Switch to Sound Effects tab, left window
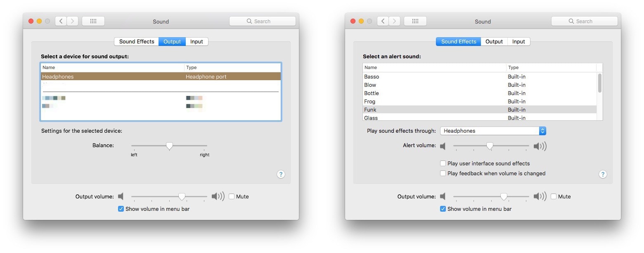644x253 pixels. [137, 41]
